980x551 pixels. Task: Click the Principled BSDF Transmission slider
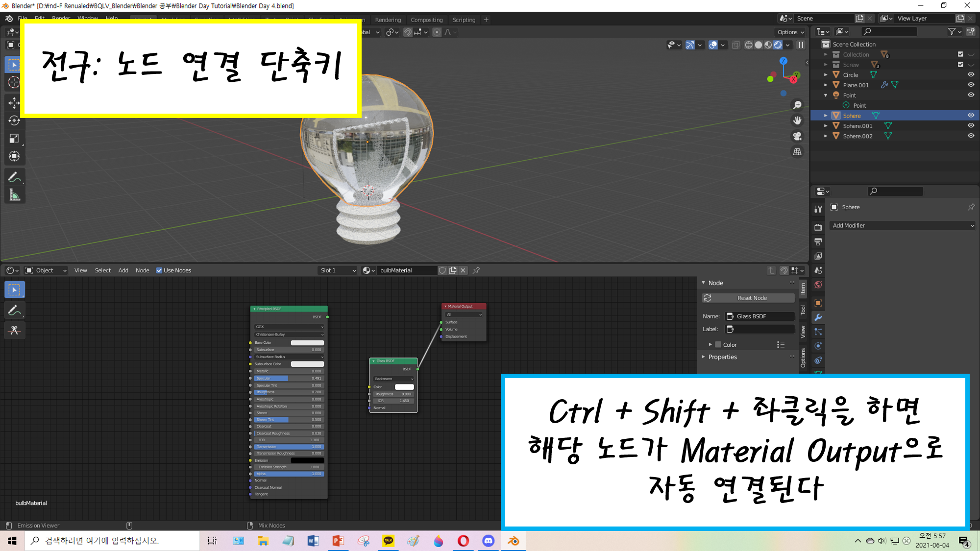(289, 447)
